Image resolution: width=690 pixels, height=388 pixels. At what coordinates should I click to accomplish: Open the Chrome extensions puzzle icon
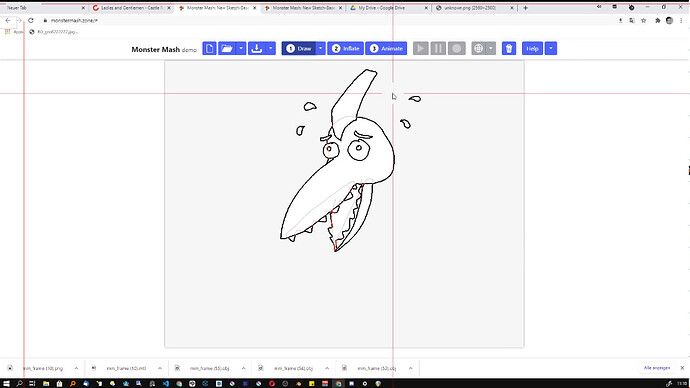[657, 20]
